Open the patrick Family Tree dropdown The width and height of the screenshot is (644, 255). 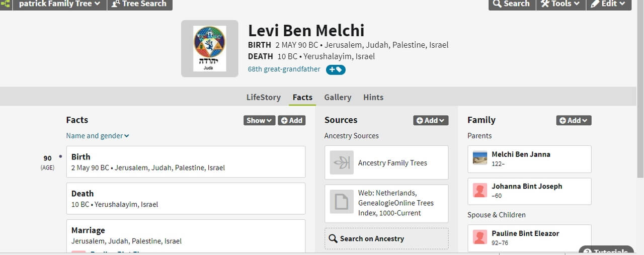(x=59, y=4)
